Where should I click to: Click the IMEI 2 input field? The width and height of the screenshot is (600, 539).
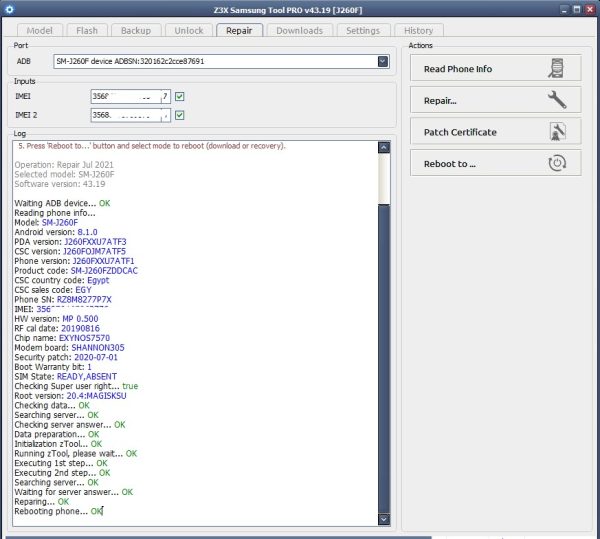click(x=130, y=115)
